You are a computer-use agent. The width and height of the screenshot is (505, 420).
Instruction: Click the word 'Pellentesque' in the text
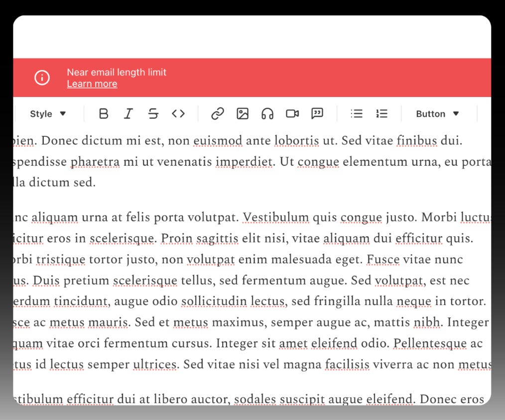coord(430,343)
